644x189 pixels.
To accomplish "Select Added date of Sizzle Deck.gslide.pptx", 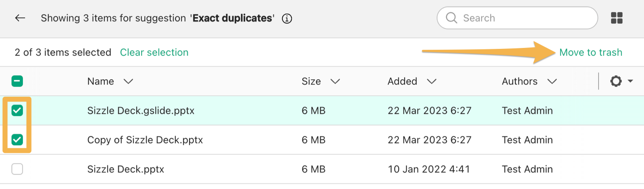I will pyautogui.click(x=429, y=110).
